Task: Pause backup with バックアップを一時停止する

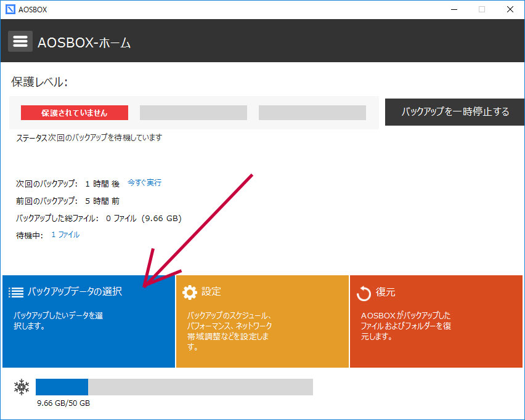Action: [x=455, y=112]
